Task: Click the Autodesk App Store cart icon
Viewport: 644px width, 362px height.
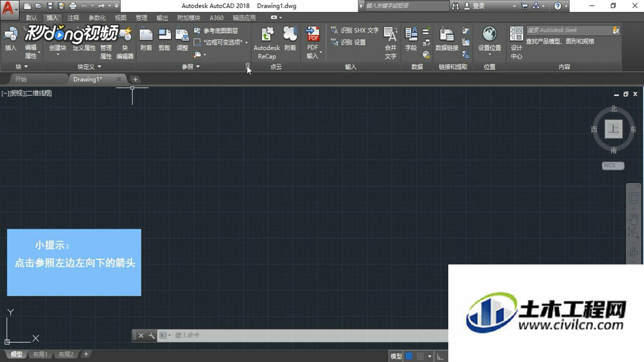Action: 525,6
